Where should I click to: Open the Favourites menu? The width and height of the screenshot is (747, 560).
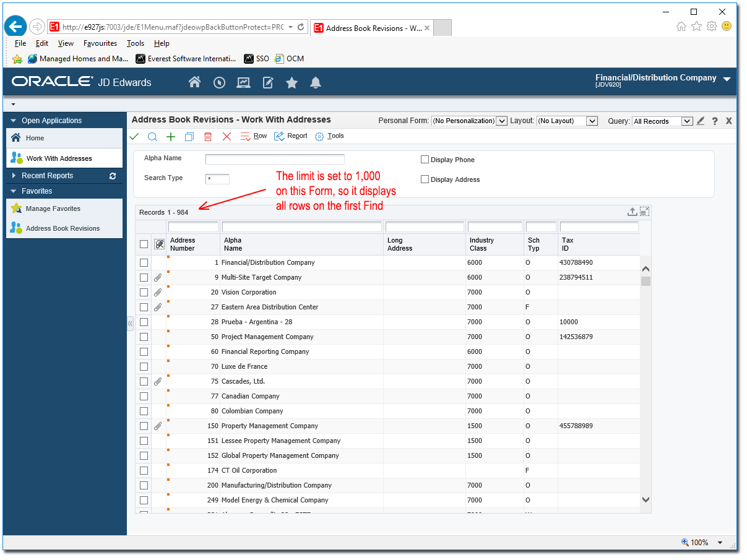point(100,43)
